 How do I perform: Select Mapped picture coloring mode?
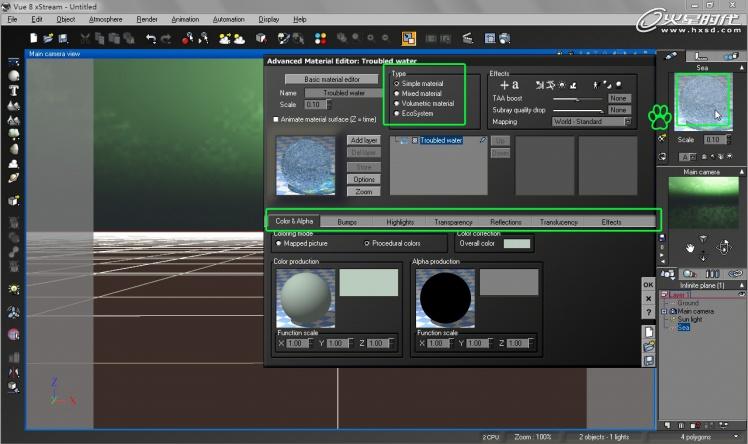click(279, 243)
